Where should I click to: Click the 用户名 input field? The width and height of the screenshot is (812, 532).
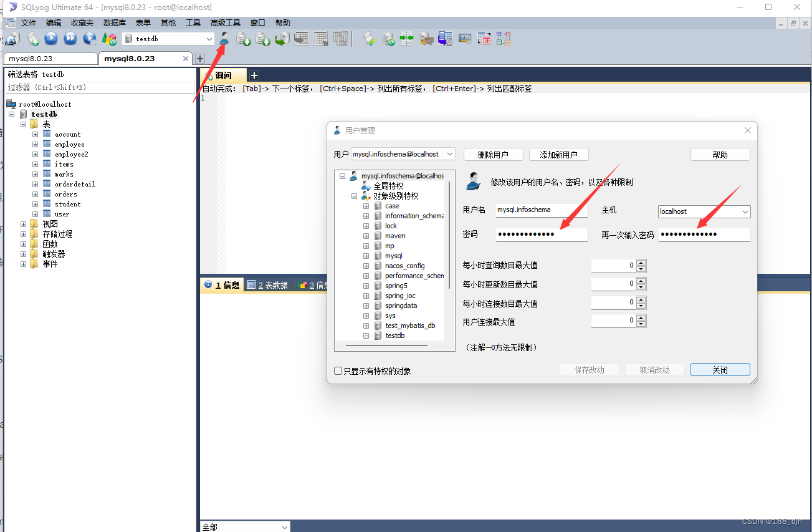coord(542,210)
